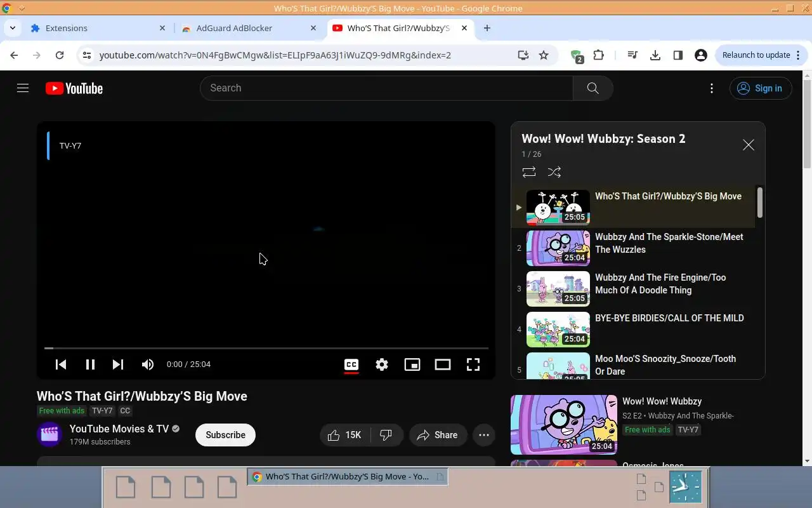Toggle closed captions CC button
Screen dimensions: 812x508
click(351, 364)
